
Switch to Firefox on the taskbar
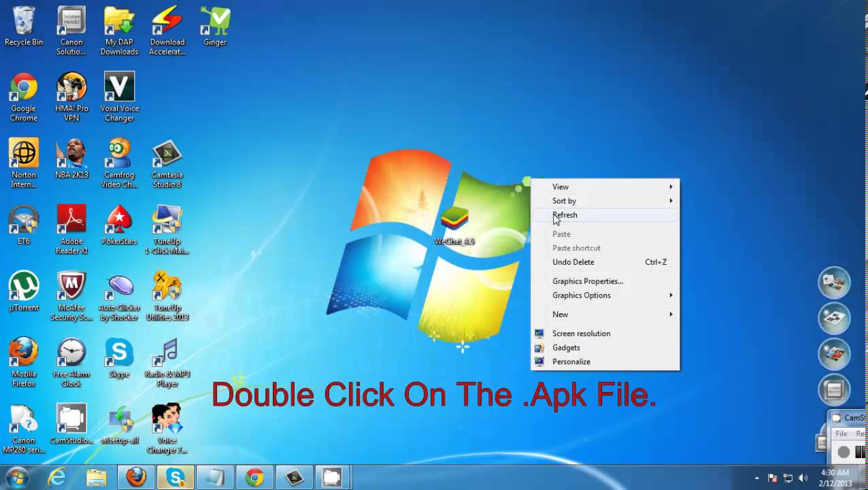point(136,478)
